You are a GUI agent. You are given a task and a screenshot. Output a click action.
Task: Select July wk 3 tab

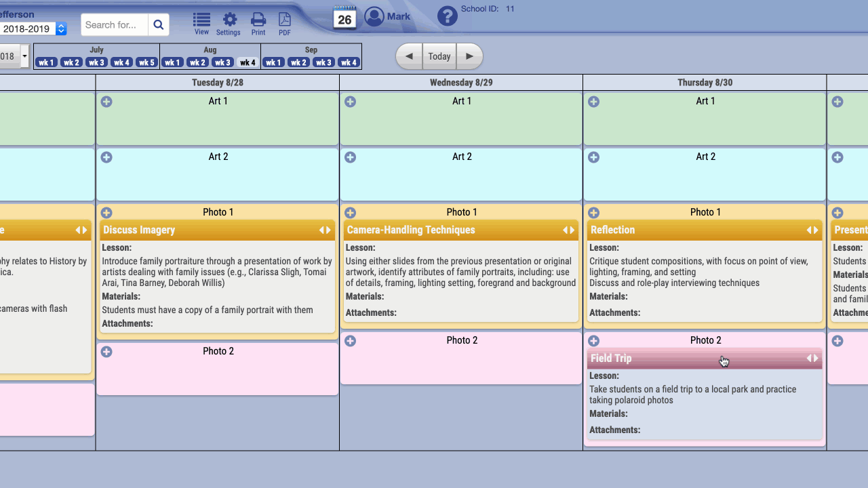point(96,62)
